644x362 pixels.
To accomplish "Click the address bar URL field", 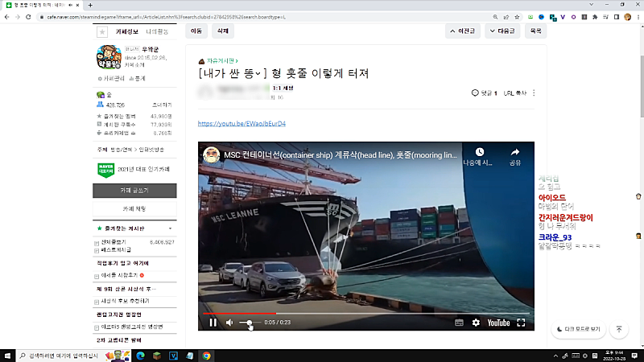I will (x=263, y=17).
